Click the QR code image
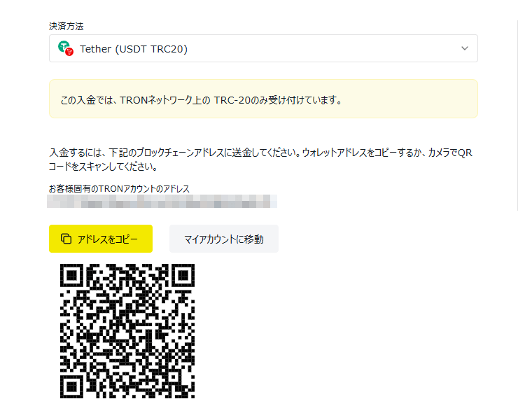 click(x=127, y=331)
